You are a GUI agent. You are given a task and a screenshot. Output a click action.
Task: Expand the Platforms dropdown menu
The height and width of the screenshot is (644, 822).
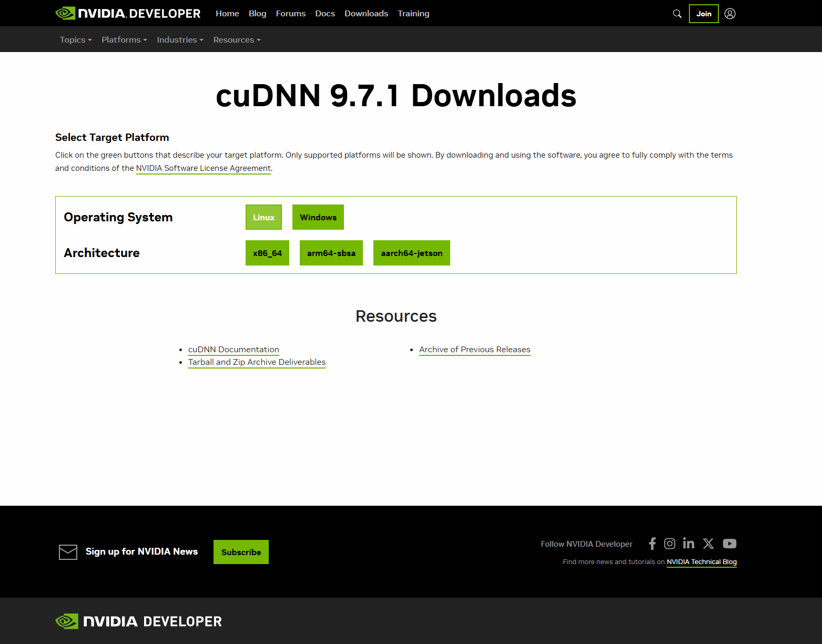[124, 40]
